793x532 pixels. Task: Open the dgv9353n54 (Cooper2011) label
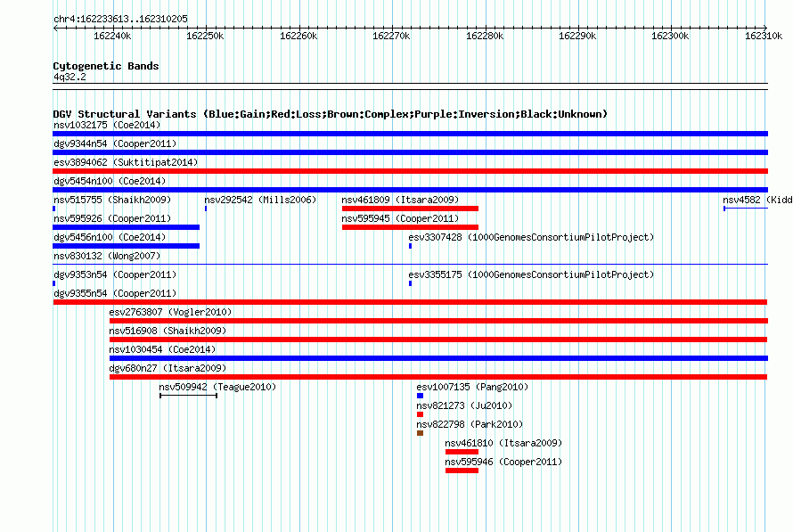[x=115, y=274]
